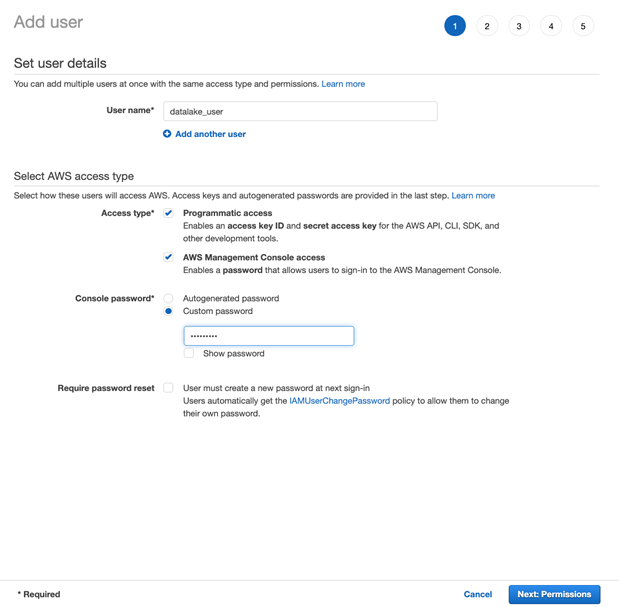Proceed with Next: Permissions button
The width and height of the screenshot is (619, 607).
click(x=554, y=594)
